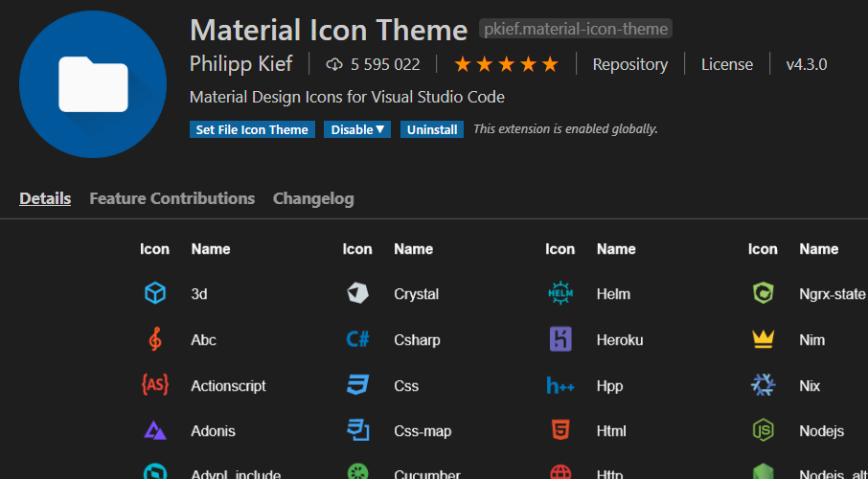
Task: Click the Nodejs name text
Action: [x=821, y=431]
